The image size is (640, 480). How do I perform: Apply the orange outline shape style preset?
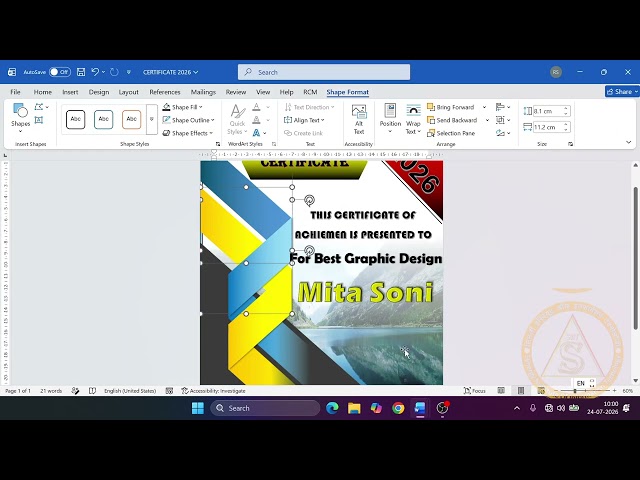131,119
